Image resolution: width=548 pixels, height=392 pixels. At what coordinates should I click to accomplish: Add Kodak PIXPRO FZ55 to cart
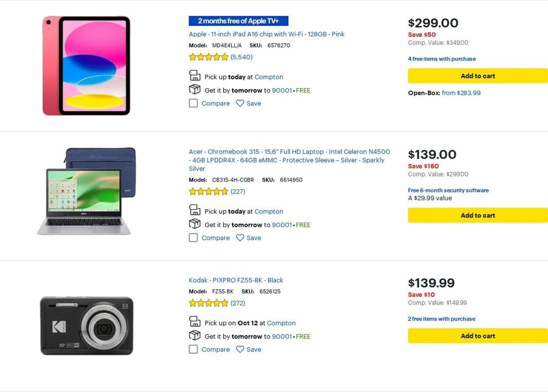tap(477, 336)
